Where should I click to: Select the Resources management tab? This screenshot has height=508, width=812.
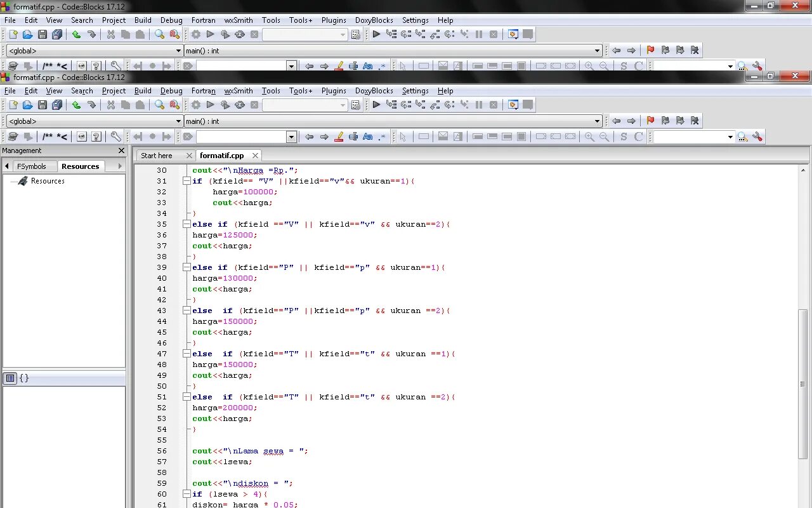coord(81,166)
